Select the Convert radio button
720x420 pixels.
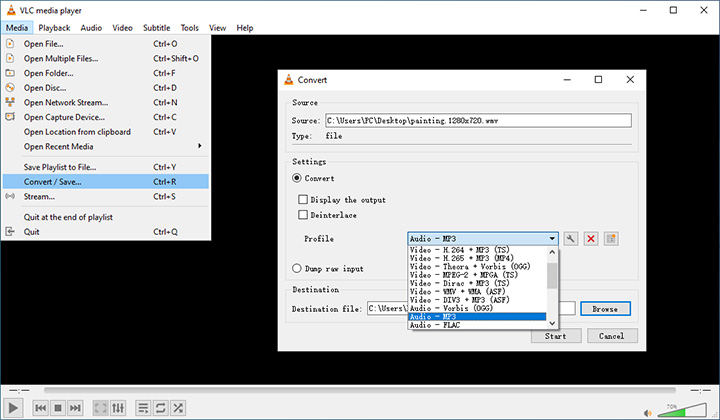pos(297,178)
